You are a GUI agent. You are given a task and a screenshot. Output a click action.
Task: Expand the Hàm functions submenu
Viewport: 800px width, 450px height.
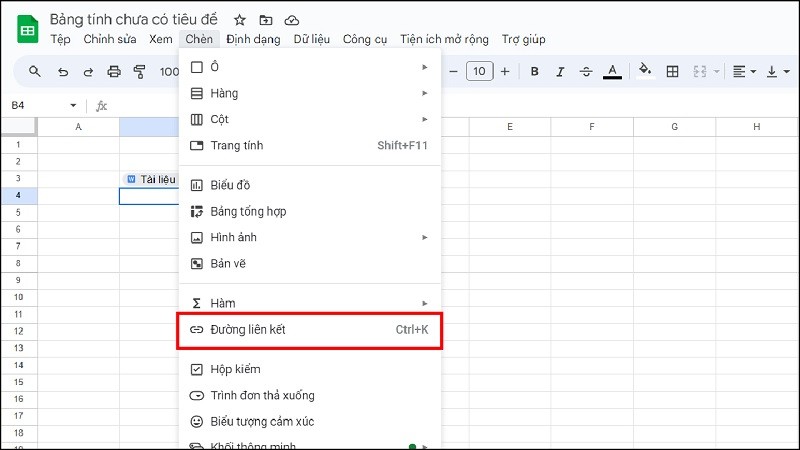(x=310, y=304)
